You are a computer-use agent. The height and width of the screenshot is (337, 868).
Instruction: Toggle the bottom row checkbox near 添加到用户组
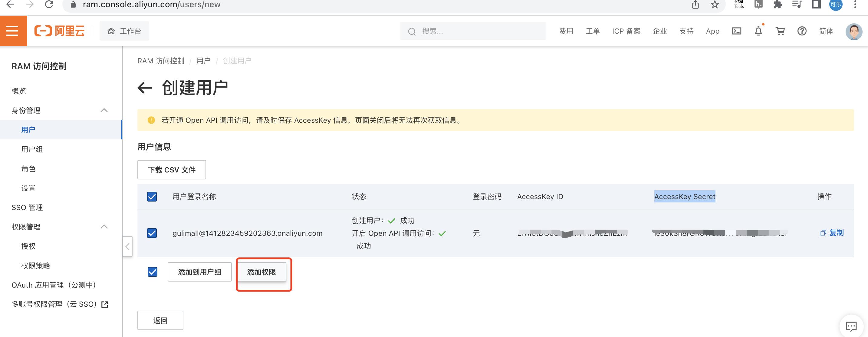(152, 271)
